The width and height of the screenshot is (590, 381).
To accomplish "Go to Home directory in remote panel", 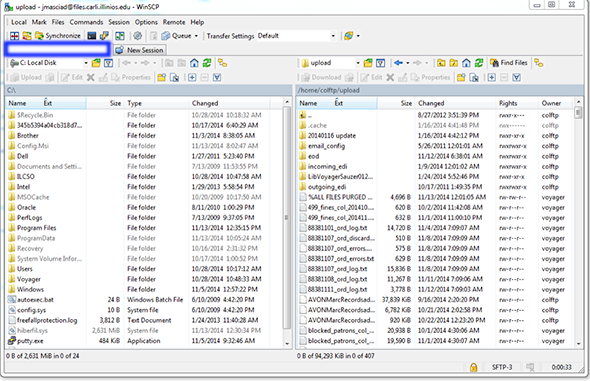I will [466, 63].
